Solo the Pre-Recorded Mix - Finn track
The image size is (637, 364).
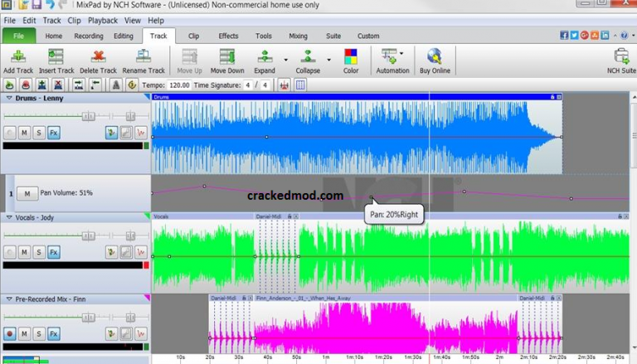point(39,334)
